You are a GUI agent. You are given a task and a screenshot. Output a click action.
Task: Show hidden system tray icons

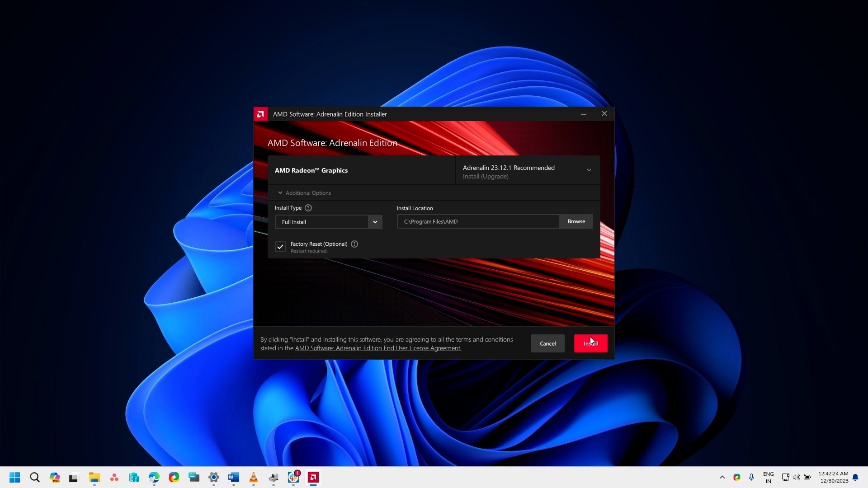coord(722,477)
